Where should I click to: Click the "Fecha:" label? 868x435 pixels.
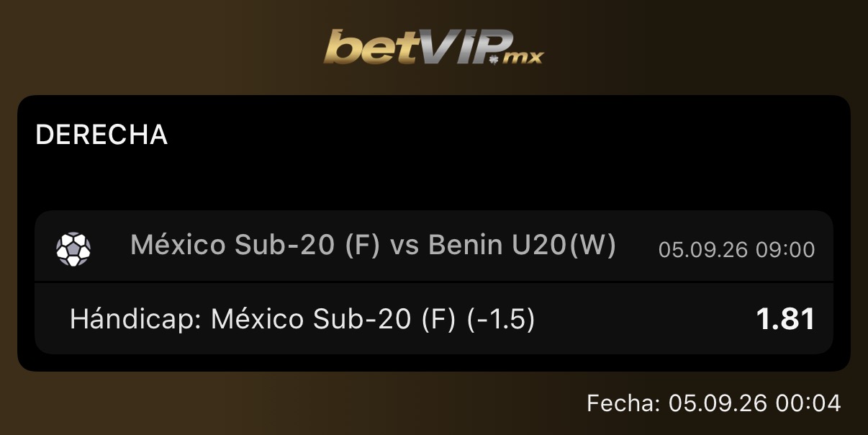coord(624,403)
